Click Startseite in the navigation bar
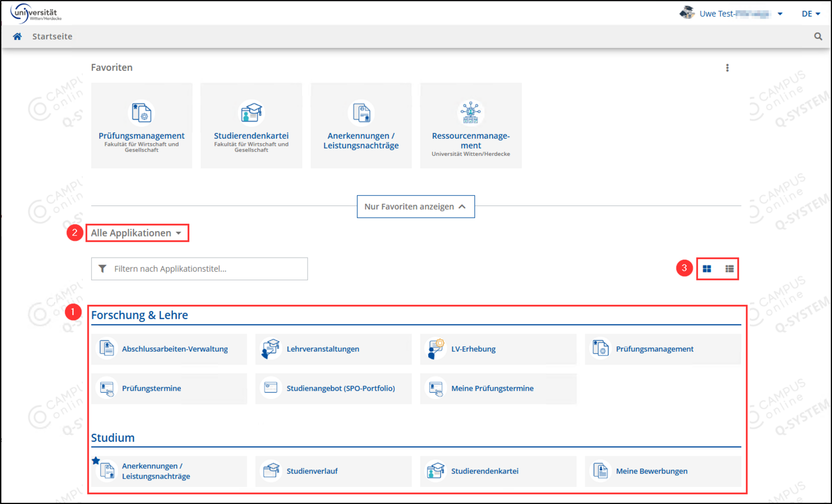 (52, 36)
